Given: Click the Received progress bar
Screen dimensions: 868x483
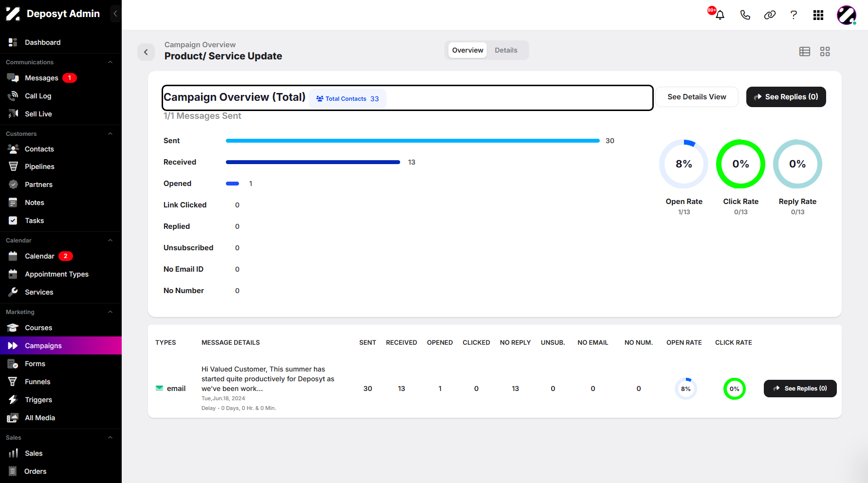Looking at the screenshot, I should click(x=313, y=162).
